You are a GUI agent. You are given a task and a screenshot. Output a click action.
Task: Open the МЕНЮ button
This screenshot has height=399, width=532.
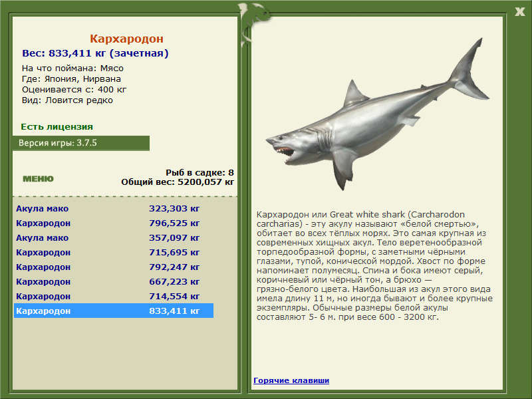point(38,179)
